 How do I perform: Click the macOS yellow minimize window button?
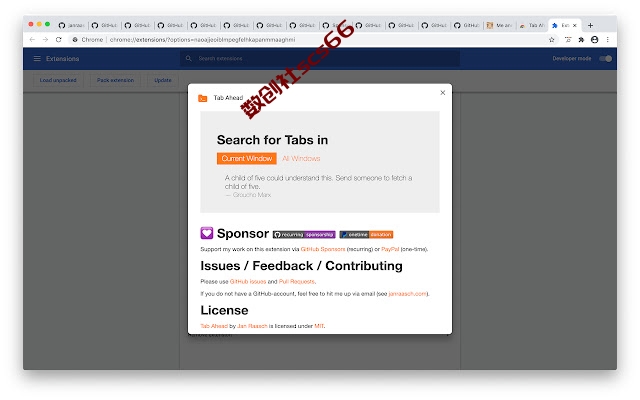[x=39, y=24]
